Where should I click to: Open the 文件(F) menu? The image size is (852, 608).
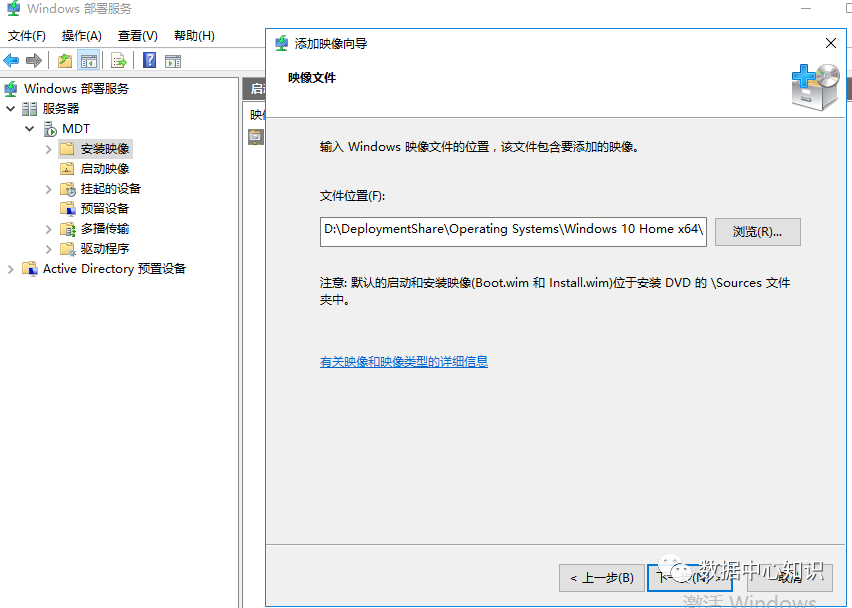pos(27,36)
